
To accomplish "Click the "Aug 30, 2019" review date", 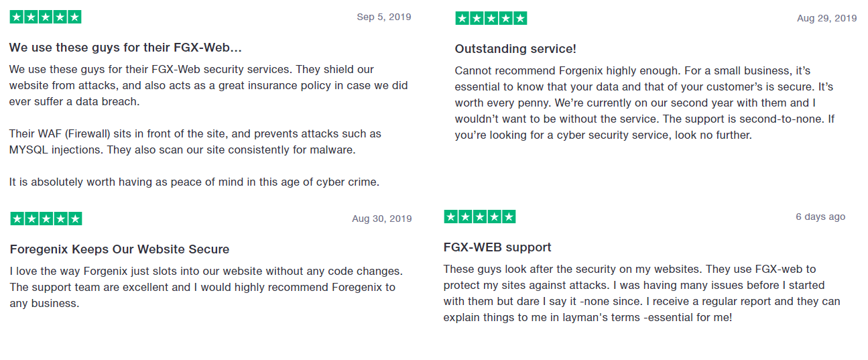I will (x=381, y=219).
